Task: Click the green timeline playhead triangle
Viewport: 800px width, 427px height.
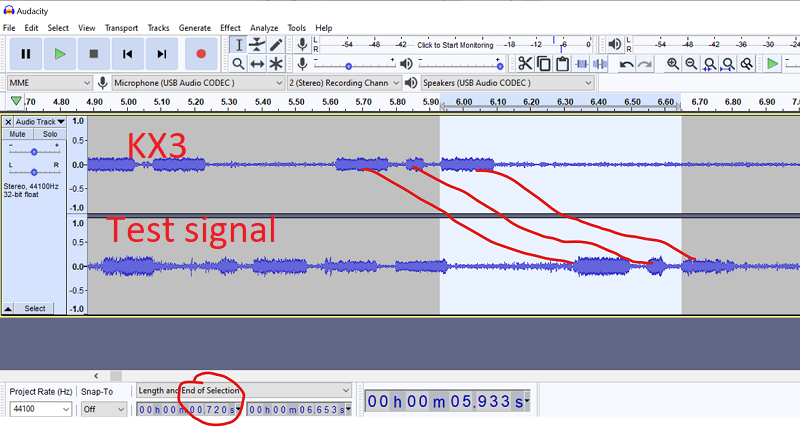Action: [16, 101]
